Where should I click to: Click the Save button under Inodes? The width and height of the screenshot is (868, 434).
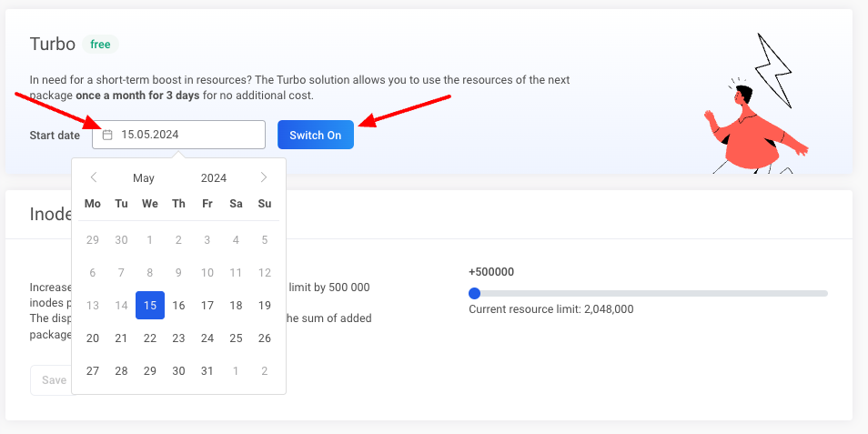click(x=53, y=380)
